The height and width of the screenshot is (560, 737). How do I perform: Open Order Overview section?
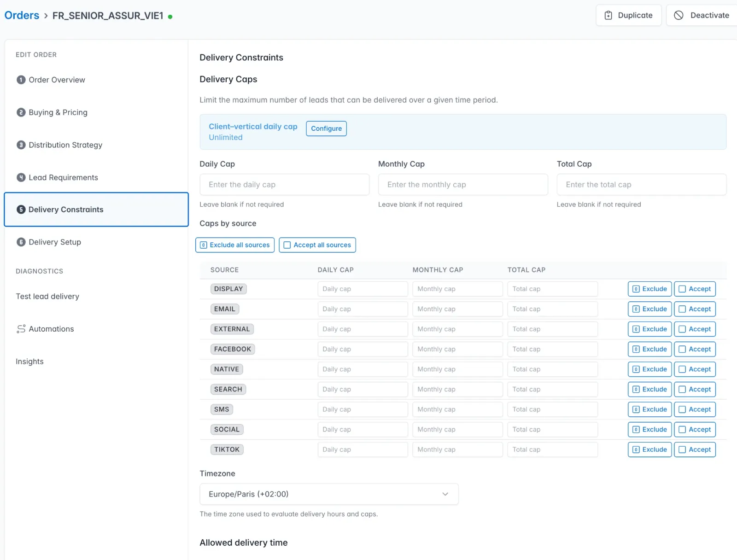(96, 80)
